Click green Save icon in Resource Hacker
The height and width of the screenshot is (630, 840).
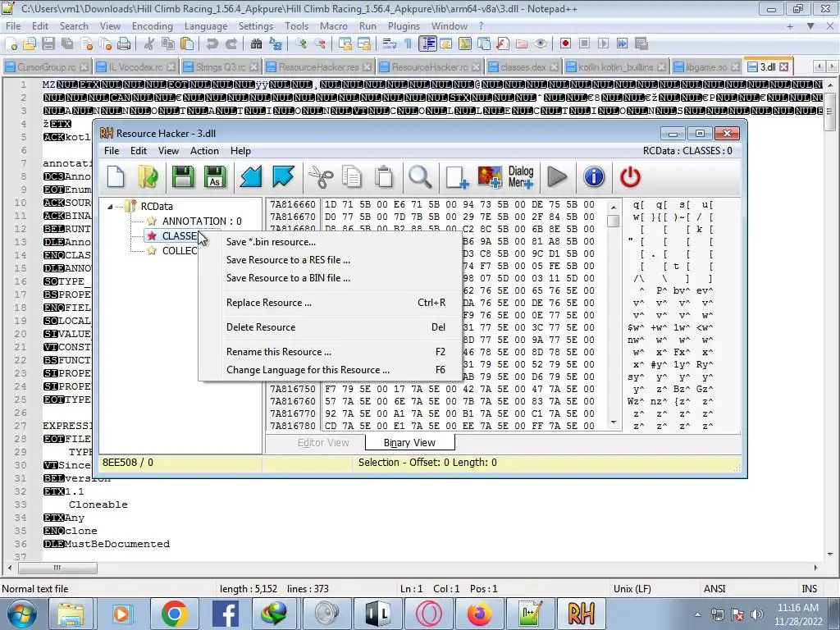pos(183,177)
